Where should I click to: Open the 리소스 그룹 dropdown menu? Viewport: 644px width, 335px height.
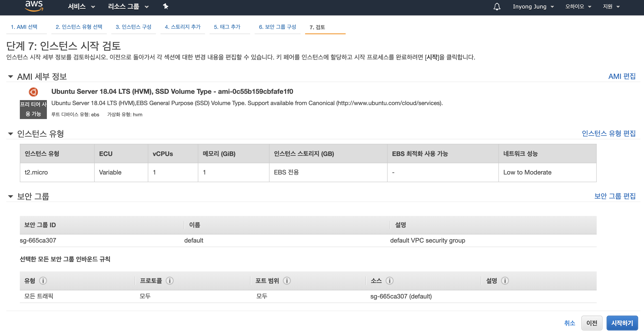point(128,7)
